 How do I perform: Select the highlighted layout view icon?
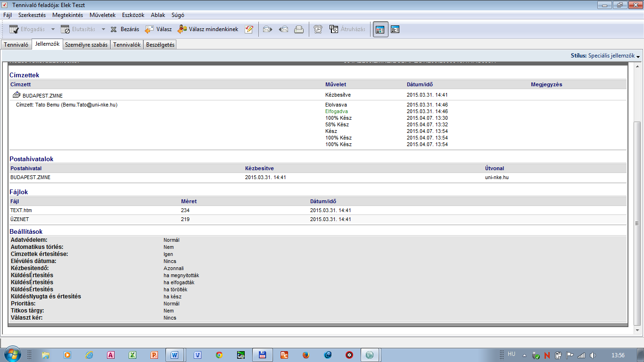[x=380, y=29]
